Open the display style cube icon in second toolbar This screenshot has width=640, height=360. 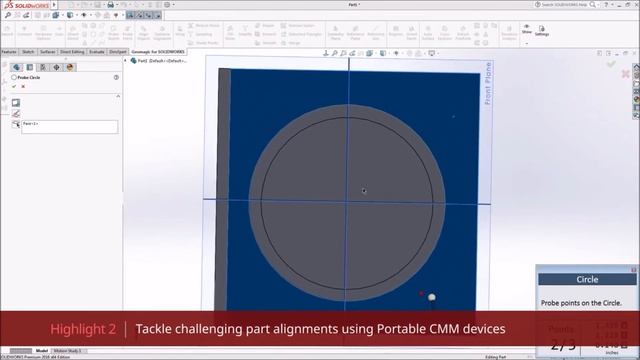pyautogui.click(x=70, y=16)
